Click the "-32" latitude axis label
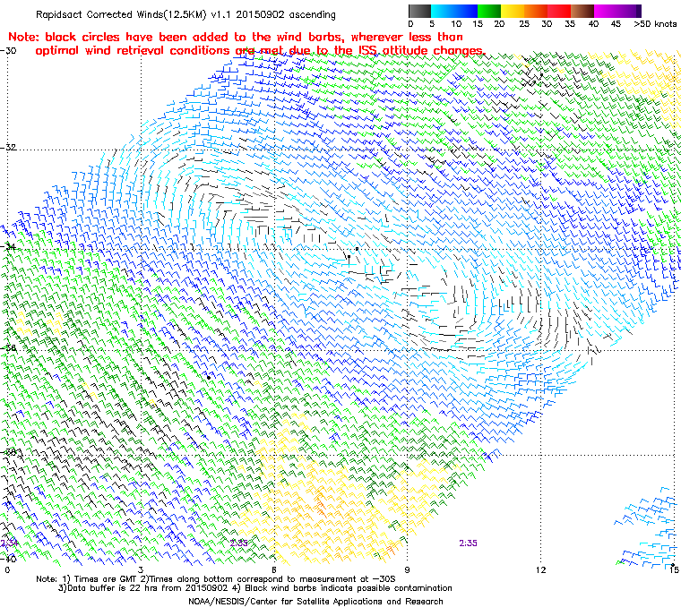This screenshot has height=616, width=681. pos(8,147)
